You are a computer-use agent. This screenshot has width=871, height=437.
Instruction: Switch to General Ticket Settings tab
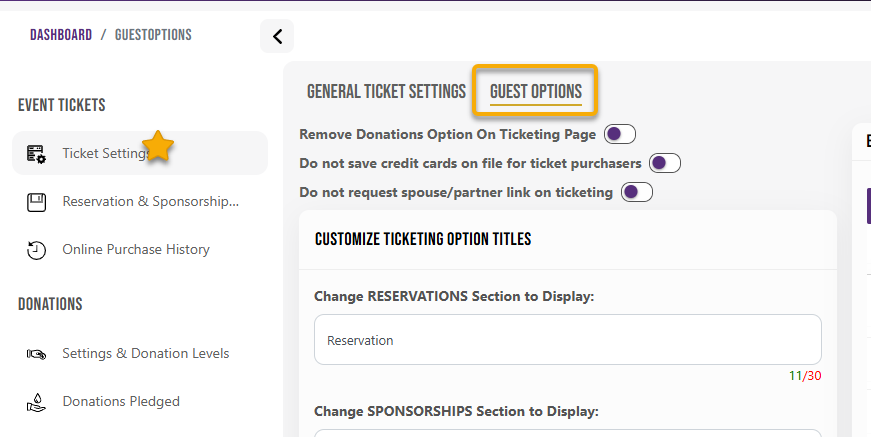click(x=386, y=92)
